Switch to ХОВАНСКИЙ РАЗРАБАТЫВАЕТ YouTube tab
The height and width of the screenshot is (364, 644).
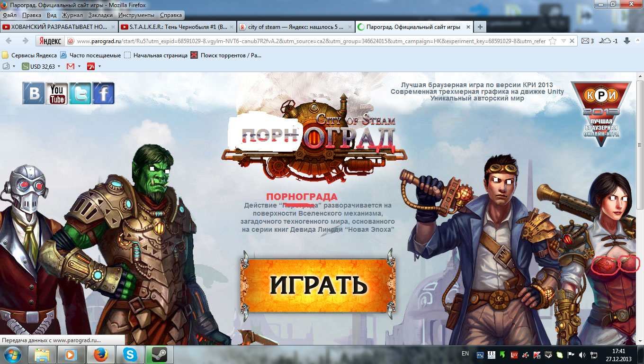click(59, 27)
